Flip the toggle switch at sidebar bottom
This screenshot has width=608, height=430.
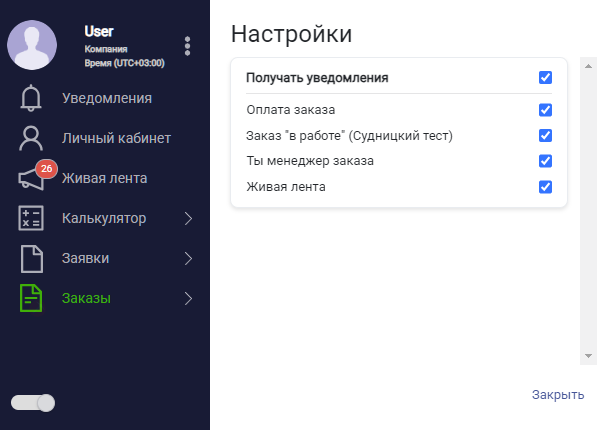click(x=32, y=402)
